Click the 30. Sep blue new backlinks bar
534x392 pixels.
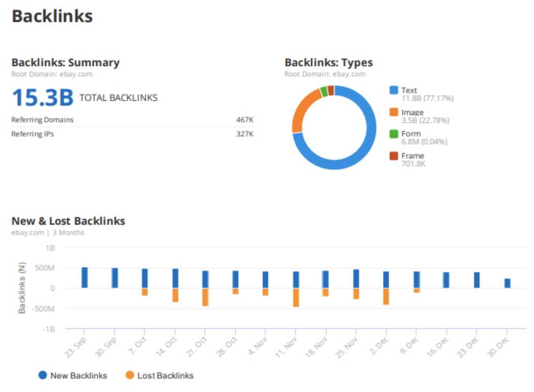115,278
